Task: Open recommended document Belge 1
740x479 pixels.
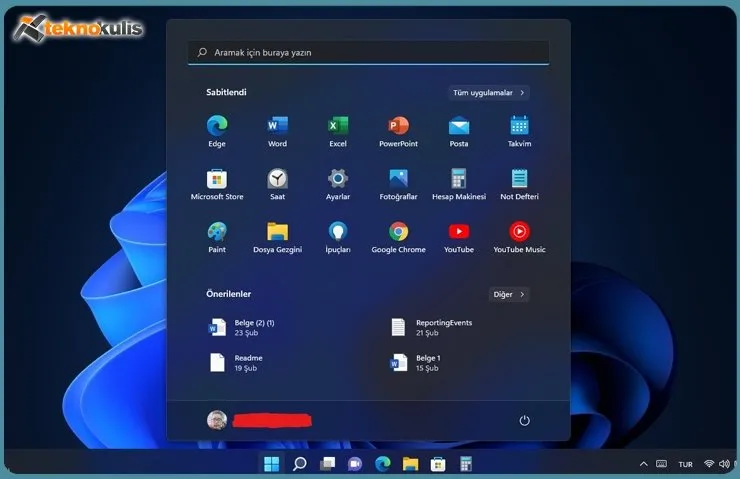Action: pos(415,363)
